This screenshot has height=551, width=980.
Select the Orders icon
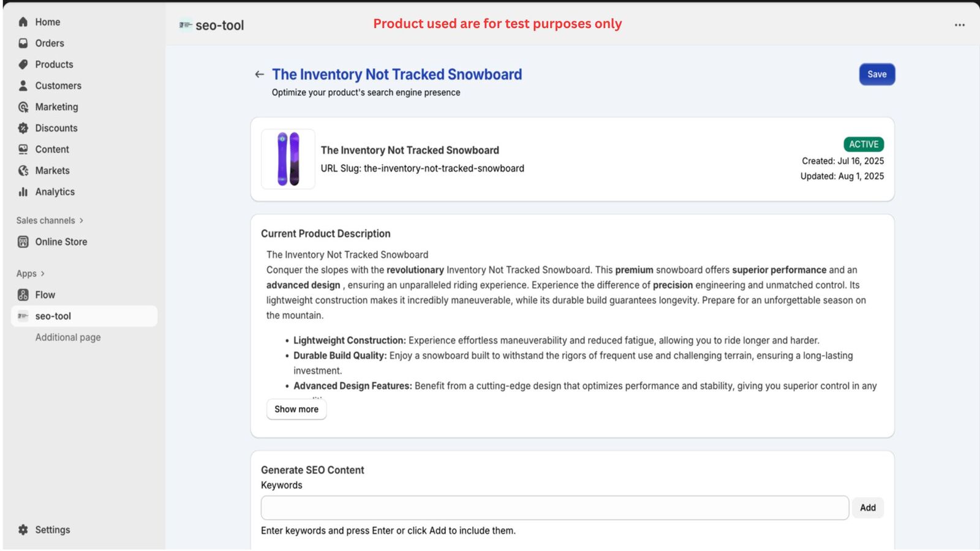point(23,43)
